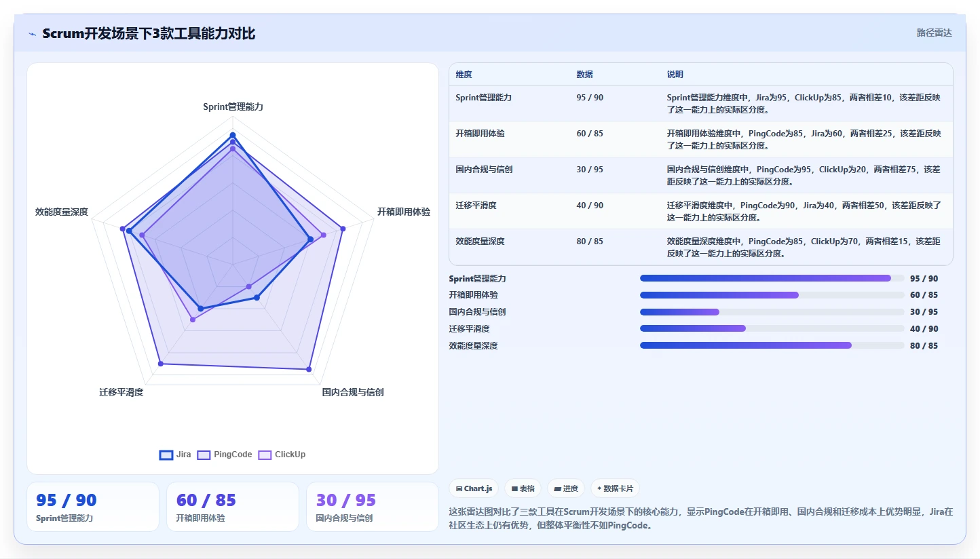Click the 迁移平滑度 axis label on the radar
This screenshot has height=559, width=980.
pos(121,392)
